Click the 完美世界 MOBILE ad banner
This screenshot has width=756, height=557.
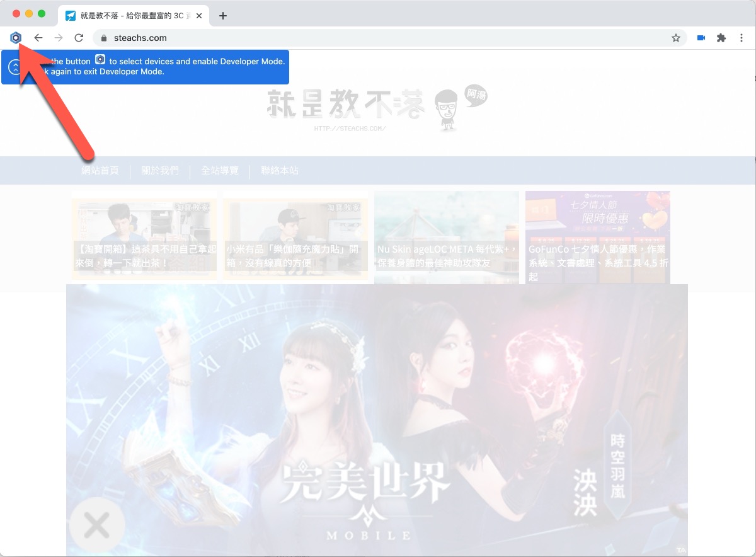click(x=377, y=420)
